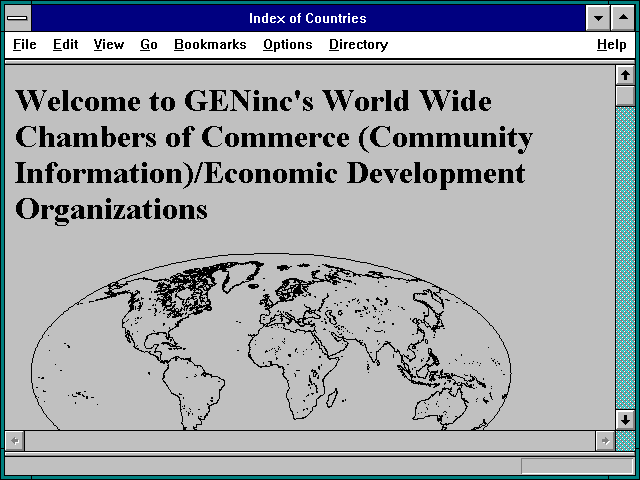Click the Index of Countries title bar

pyautogui.click(x=308, y=18)
